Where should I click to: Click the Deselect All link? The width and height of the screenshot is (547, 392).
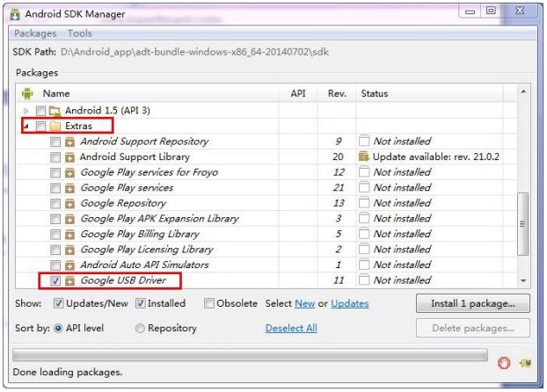pyautogui.click(x=291, y=328)
